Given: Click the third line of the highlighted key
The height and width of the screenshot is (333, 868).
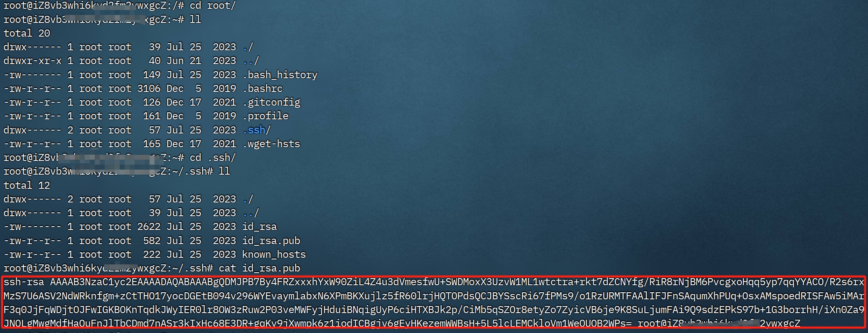Looking at the screenshot, I should coord(434,310).
